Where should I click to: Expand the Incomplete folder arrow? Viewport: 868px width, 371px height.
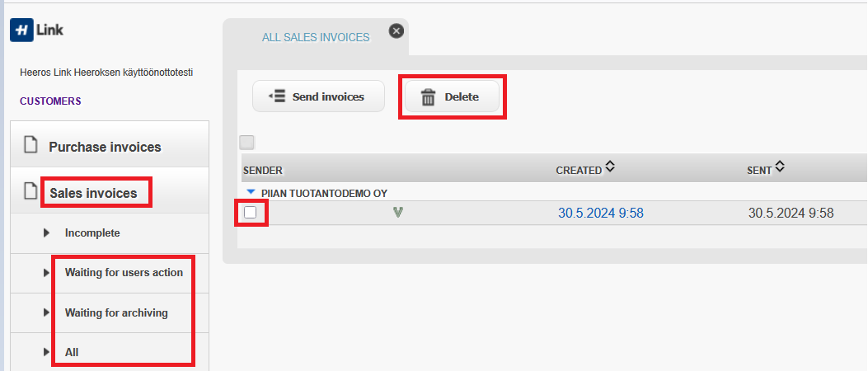47,233
